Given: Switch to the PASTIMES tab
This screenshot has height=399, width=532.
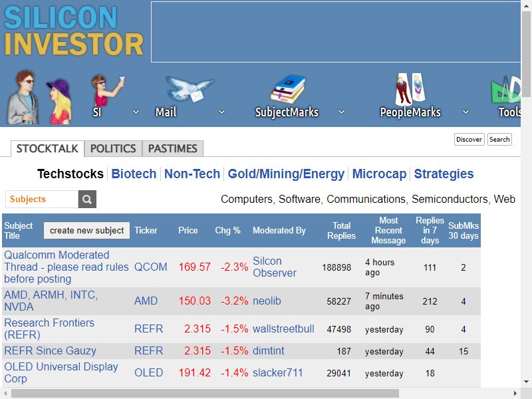Looking at the screenshot, I should [x=173, y=148].
